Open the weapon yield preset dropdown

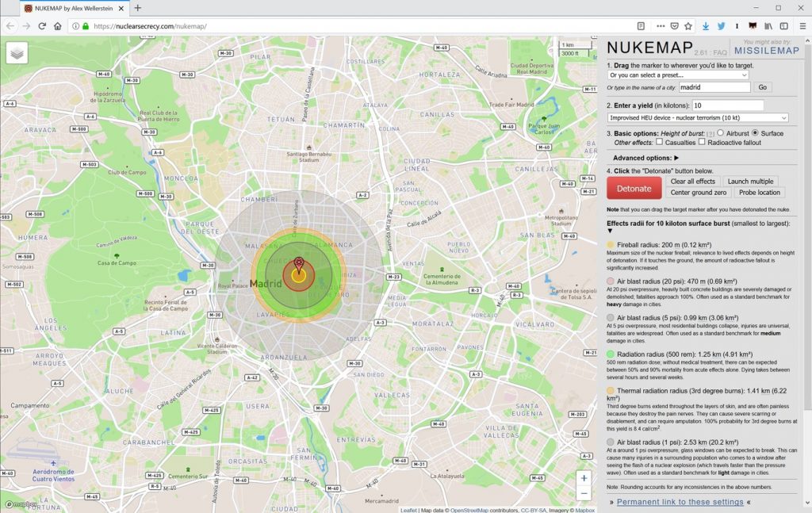(x=698, y=118)
